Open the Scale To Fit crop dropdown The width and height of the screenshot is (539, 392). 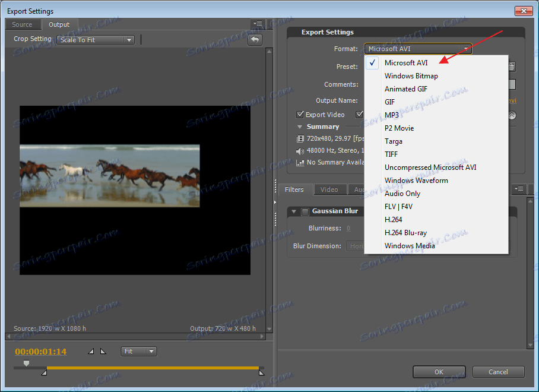coord(96,40)
